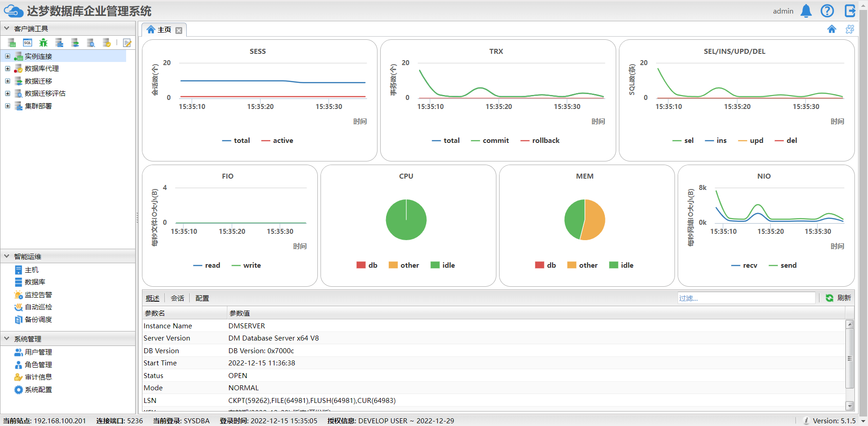Viewport: 868px width, 426px height.
Task: Open the help question mark icon
Action: point(827,11)
